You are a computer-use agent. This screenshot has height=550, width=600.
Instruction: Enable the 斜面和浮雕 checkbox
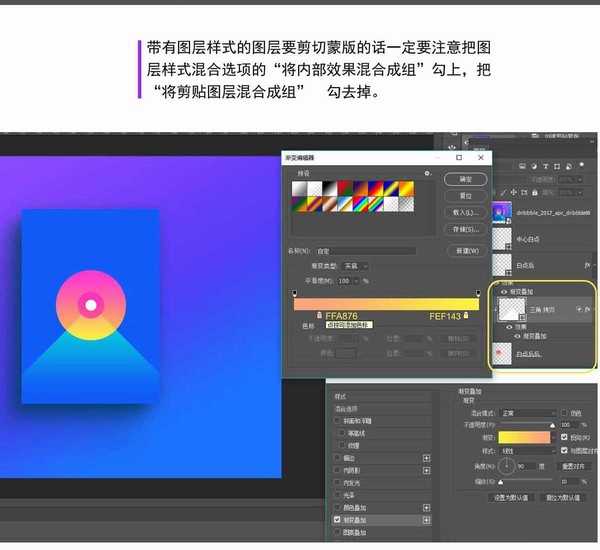pos(336,420)
